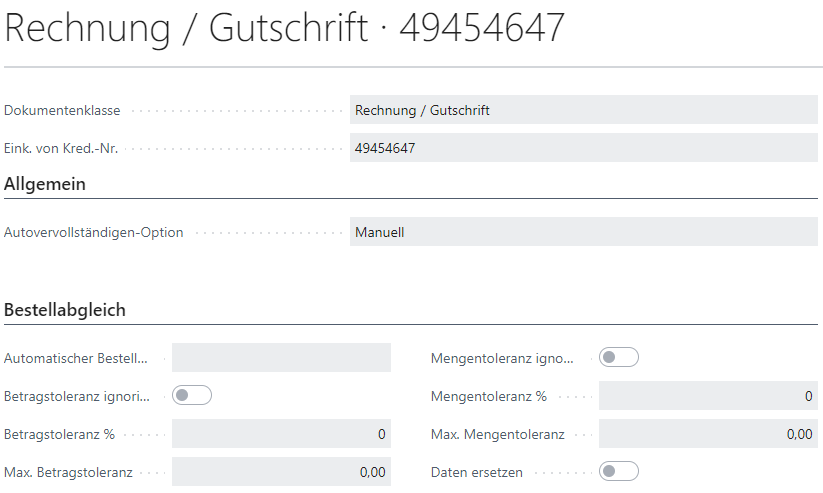
Task: Open the Autovervollständigen-Option field showing Manuell
Action: [584, 232]
